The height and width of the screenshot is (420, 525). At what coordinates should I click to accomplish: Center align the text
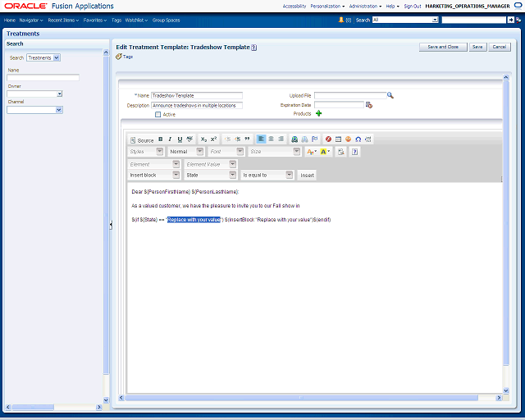pyautogui.click(x=272, y=139)
